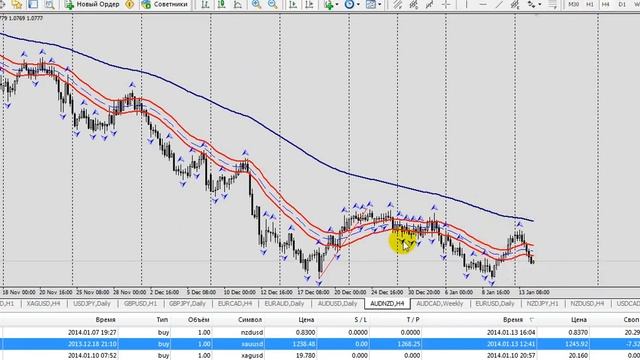
Task: Click the yellow diamond MetaEditor icon
Action: click(129, 4)
